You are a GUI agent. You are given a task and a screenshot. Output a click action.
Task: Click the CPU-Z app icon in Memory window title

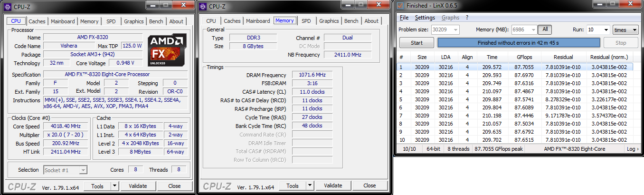pyautogui.click(x=203, y=6)
